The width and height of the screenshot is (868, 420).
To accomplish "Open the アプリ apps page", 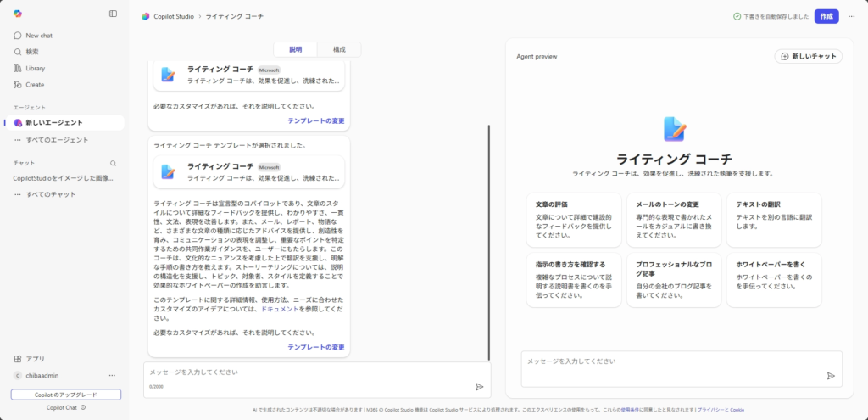I will [x=35, y=359].
